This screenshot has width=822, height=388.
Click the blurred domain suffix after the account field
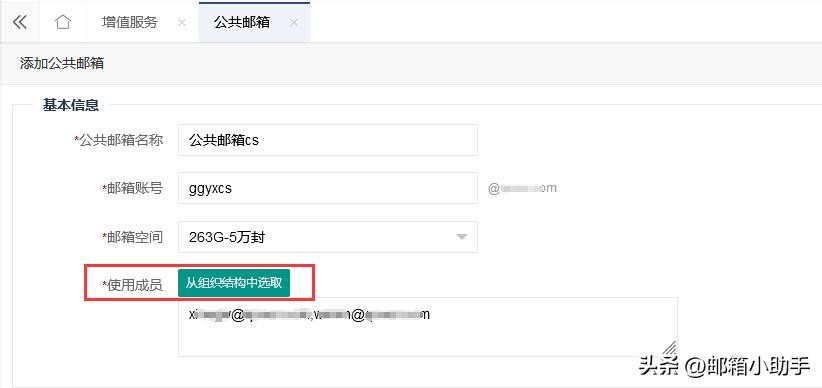coord(522,188)
